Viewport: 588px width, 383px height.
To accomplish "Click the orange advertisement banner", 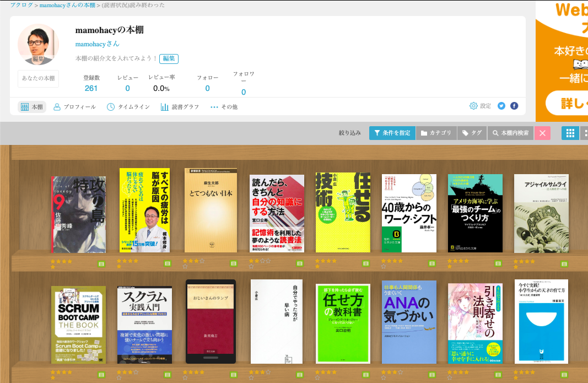I will (x=562, y=61).
